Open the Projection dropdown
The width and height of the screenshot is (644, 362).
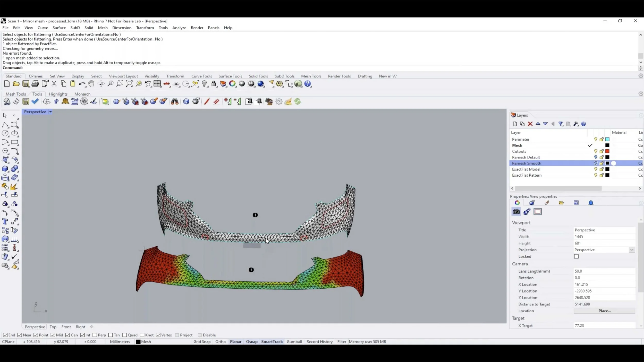click(x=632, y=250)
